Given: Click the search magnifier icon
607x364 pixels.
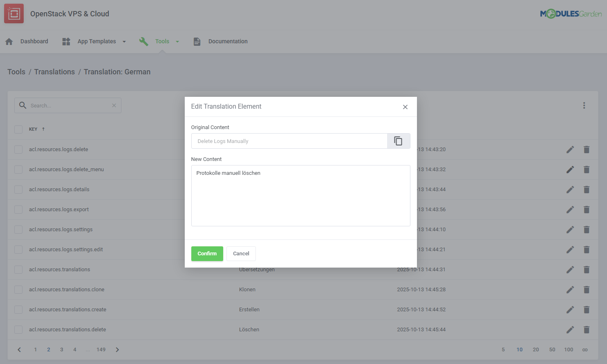Looking at the screenshot, I should coord(22,105).
